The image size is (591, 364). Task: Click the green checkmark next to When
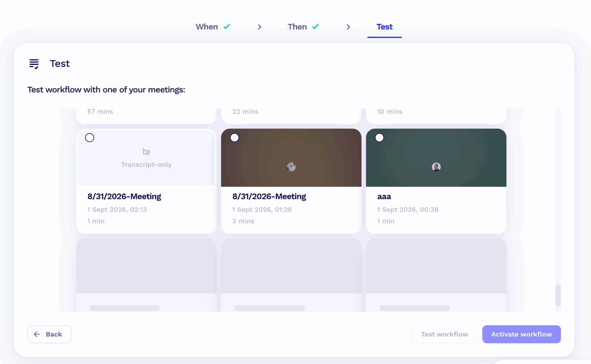coord(227,26)
